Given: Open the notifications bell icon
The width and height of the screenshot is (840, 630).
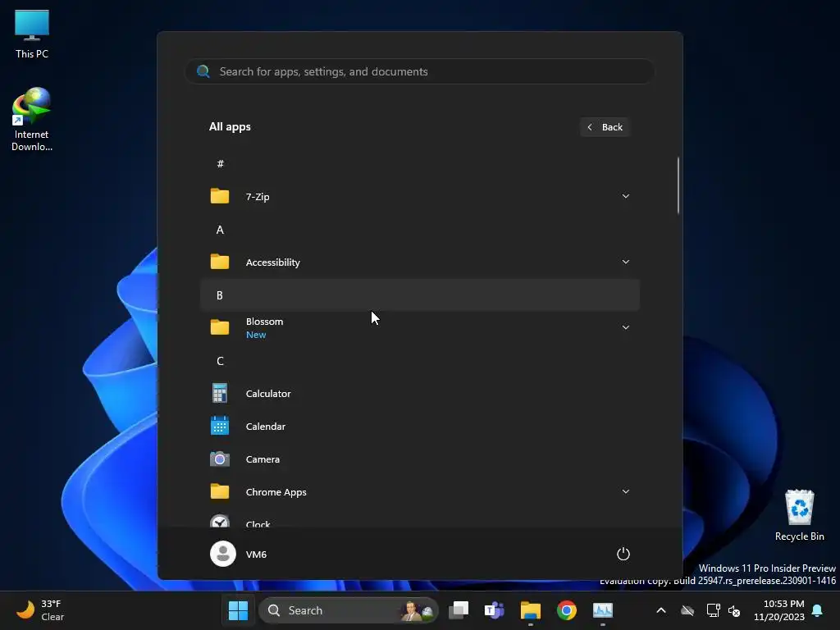Looking at the screenshot, I should 818,610.
